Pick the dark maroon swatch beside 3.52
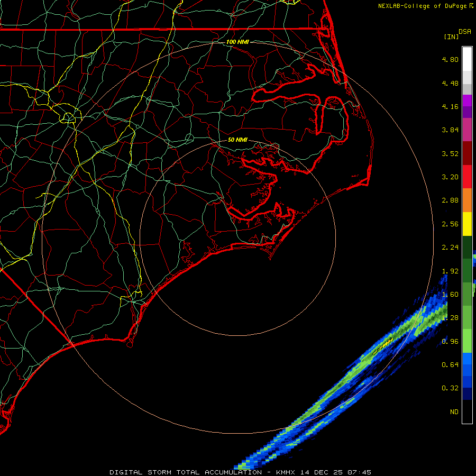476x476 pixels. (467, 153)
